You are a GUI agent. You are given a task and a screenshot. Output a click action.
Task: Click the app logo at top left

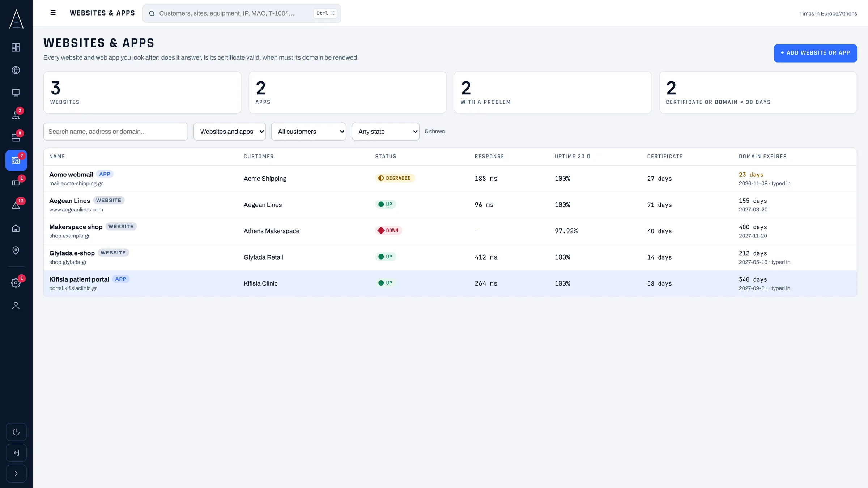click(16, 19)
